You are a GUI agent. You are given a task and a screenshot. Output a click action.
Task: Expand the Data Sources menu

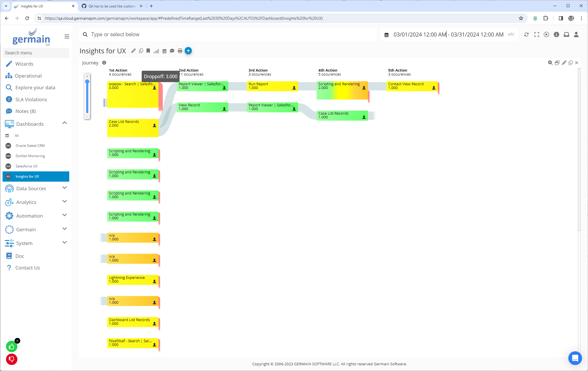64,188
